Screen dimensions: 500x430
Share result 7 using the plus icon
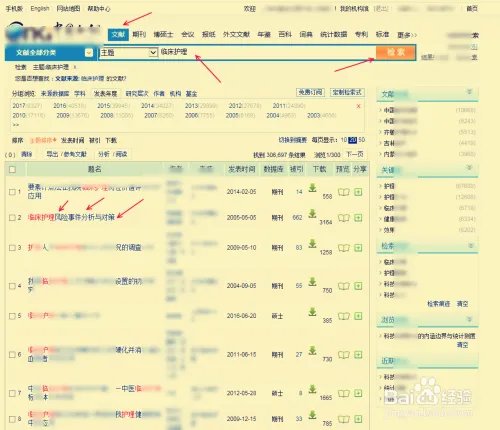coord(358,393)
